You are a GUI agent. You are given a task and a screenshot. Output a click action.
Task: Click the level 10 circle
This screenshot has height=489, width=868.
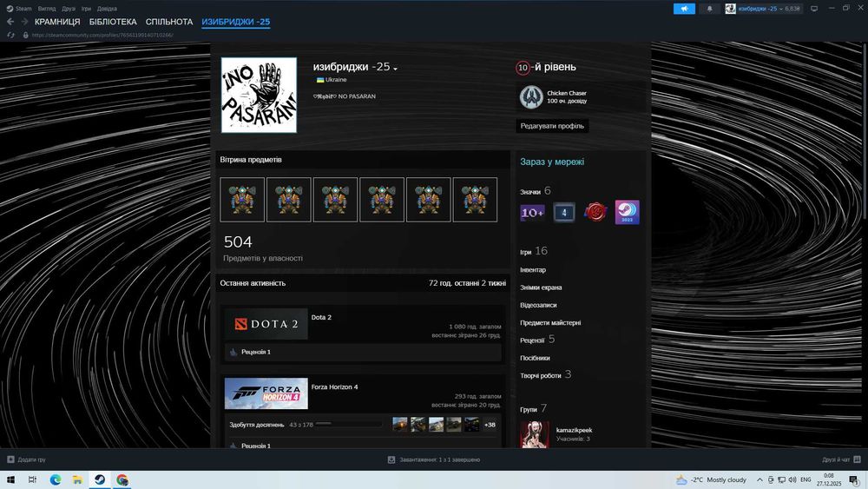[523, 68]
